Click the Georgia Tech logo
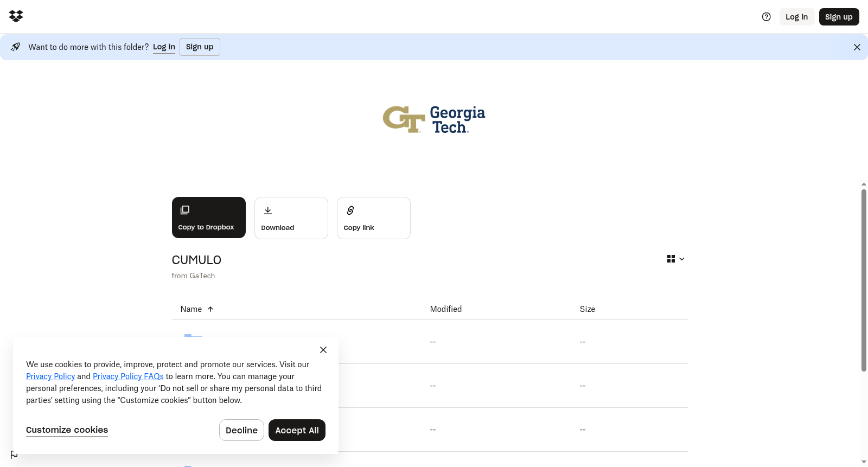Viewport: 868px width, 467px height. click(x=434, y=119)
